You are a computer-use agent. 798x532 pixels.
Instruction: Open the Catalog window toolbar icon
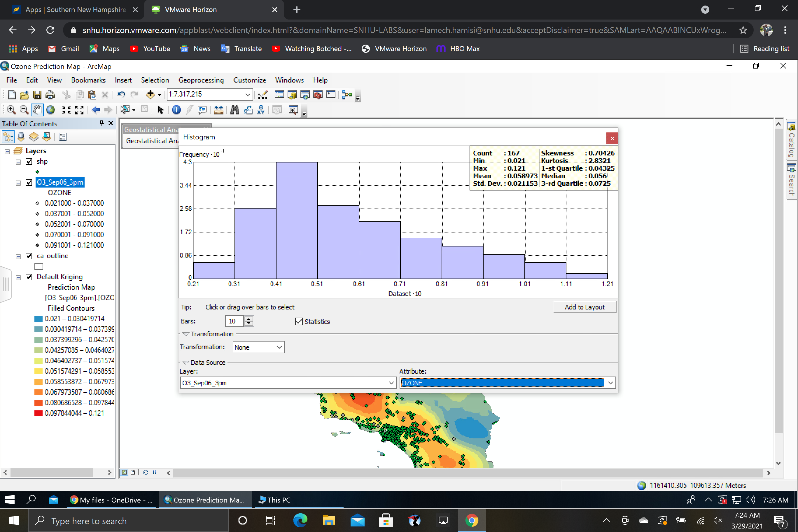point(292,95)
